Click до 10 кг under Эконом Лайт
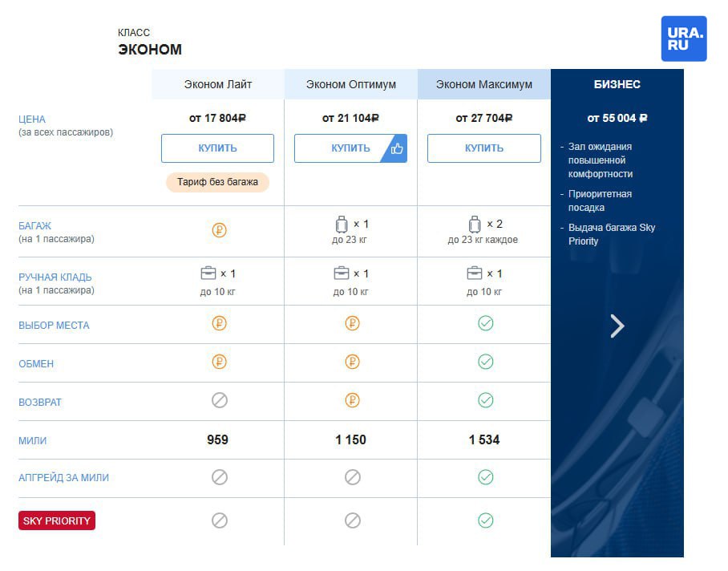The image size is (728, 571). tap(218, 292)
